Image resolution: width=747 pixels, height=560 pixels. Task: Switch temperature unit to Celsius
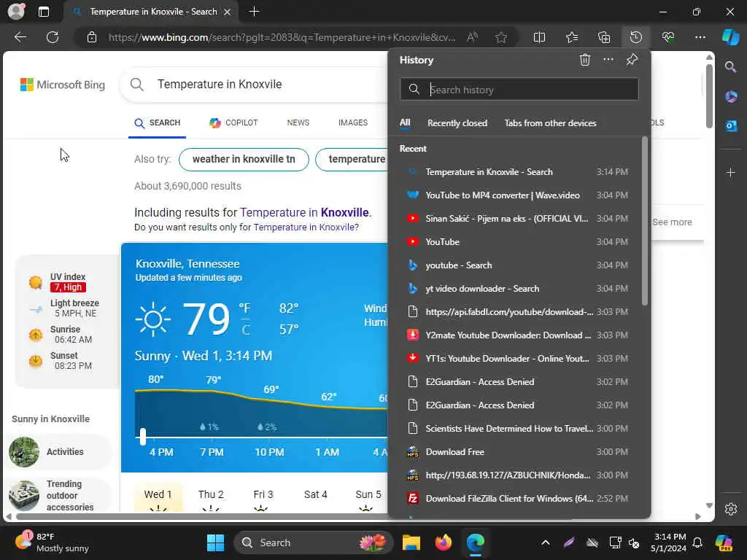pyautogui.click(x=246, y=330)
